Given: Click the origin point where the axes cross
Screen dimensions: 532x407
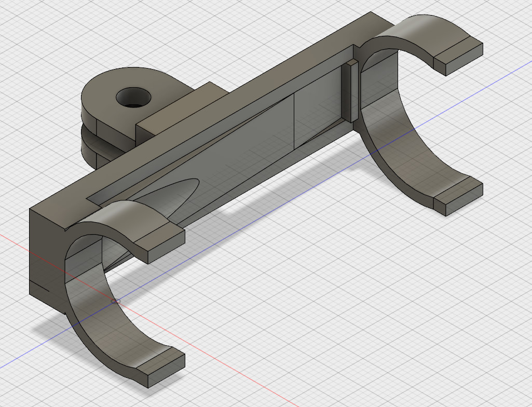Looking at the screenshot, I should [116, 301].
